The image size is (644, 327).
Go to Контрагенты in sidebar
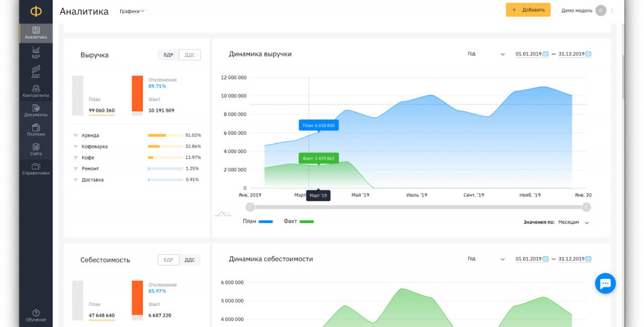coord(36,91)
